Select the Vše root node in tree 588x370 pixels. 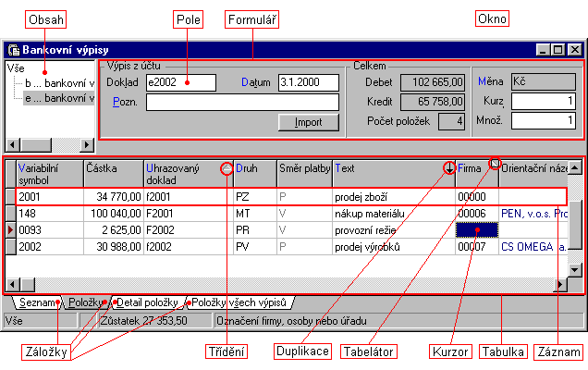pos(16,68)
